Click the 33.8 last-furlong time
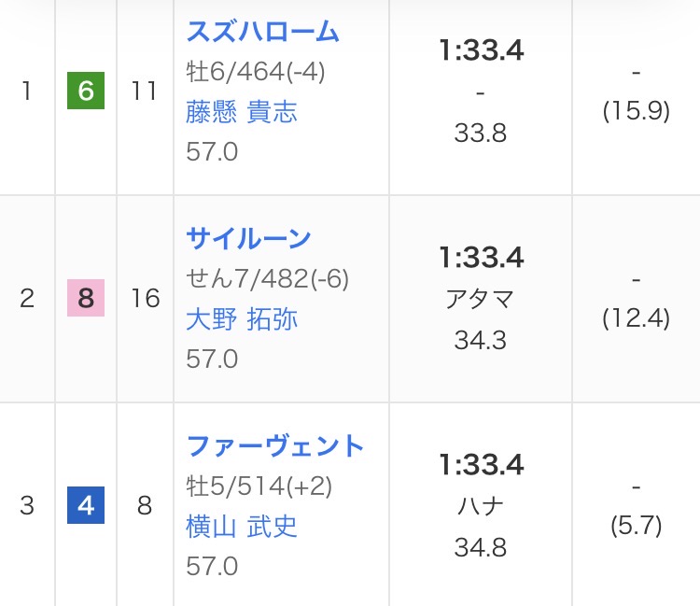The width and height of the screenshot is (700, 606). 481,134
